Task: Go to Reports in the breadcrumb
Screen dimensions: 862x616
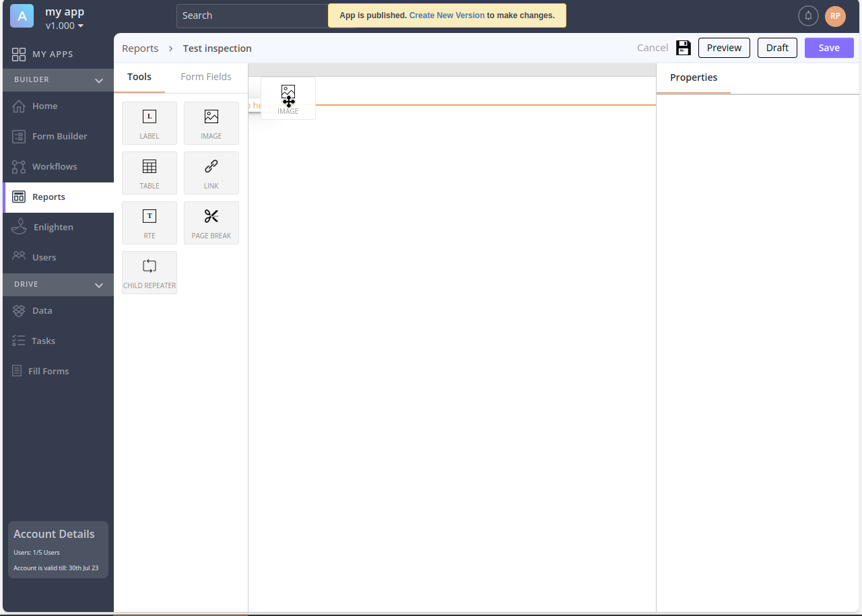Action: click(140, 48)
